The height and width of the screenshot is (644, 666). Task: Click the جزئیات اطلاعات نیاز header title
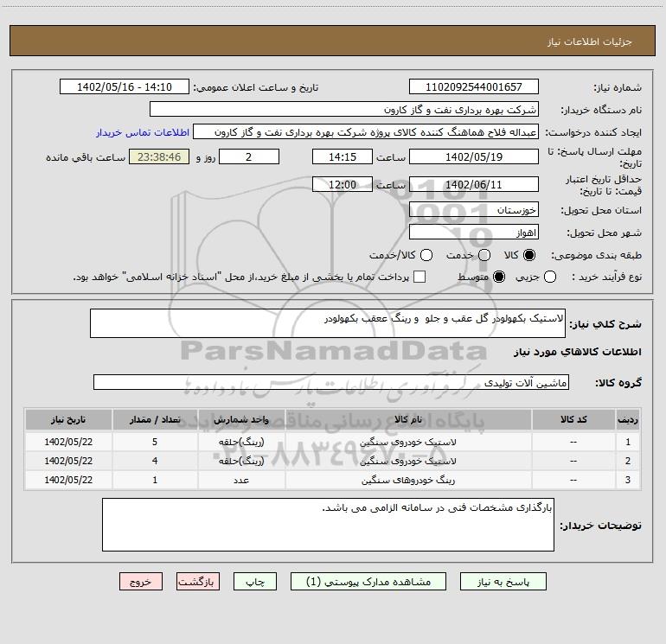(589, 41)
